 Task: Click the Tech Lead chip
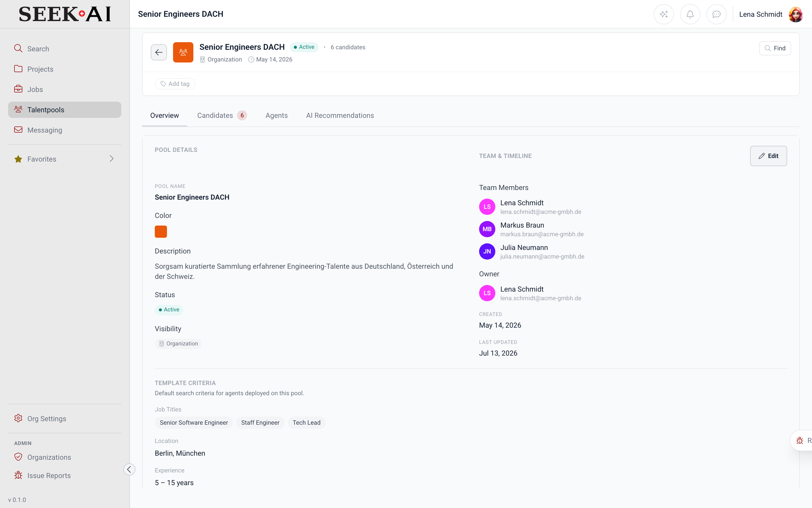click(x=306, y=423)
